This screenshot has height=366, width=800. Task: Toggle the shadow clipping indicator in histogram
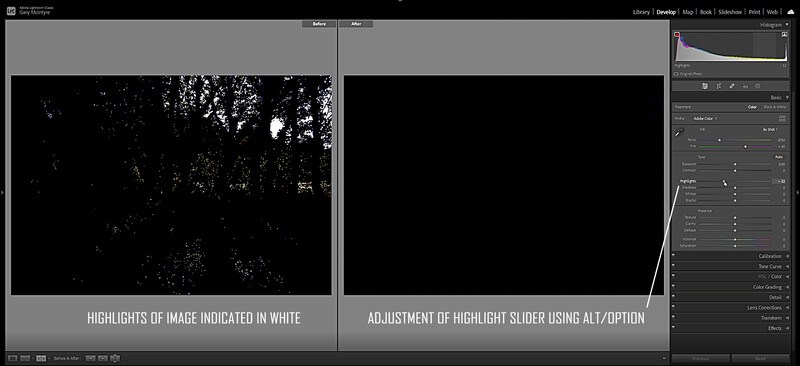[677, 35]
